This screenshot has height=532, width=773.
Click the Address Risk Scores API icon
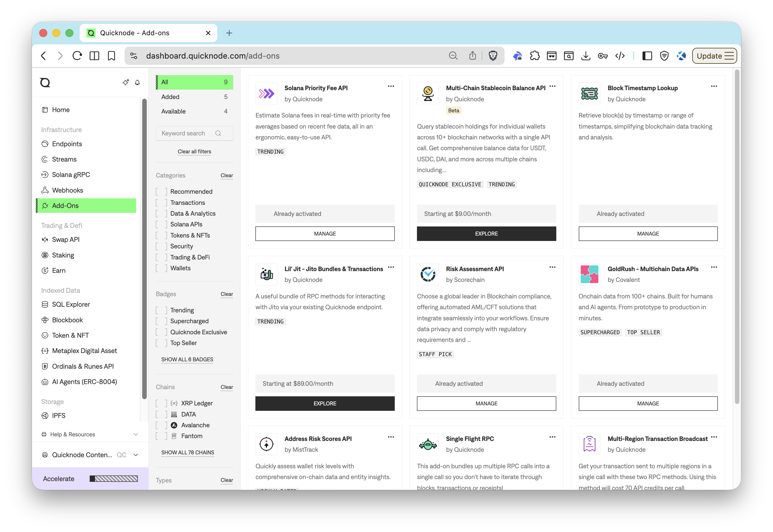pyautogui.click(x=266, y=444)
